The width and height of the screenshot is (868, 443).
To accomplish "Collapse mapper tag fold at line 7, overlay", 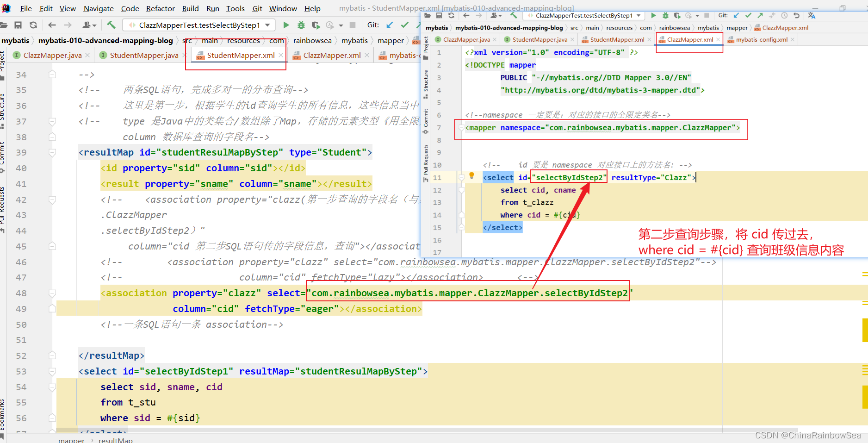I will 461,128.
